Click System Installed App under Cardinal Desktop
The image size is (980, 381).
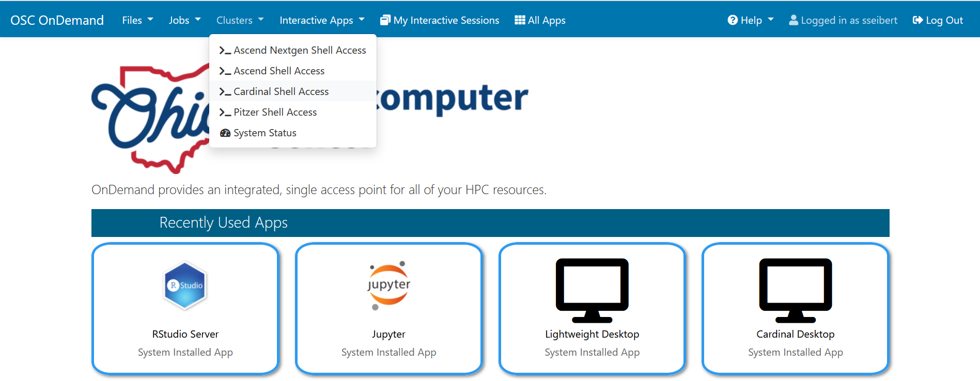tap(796, 352)
